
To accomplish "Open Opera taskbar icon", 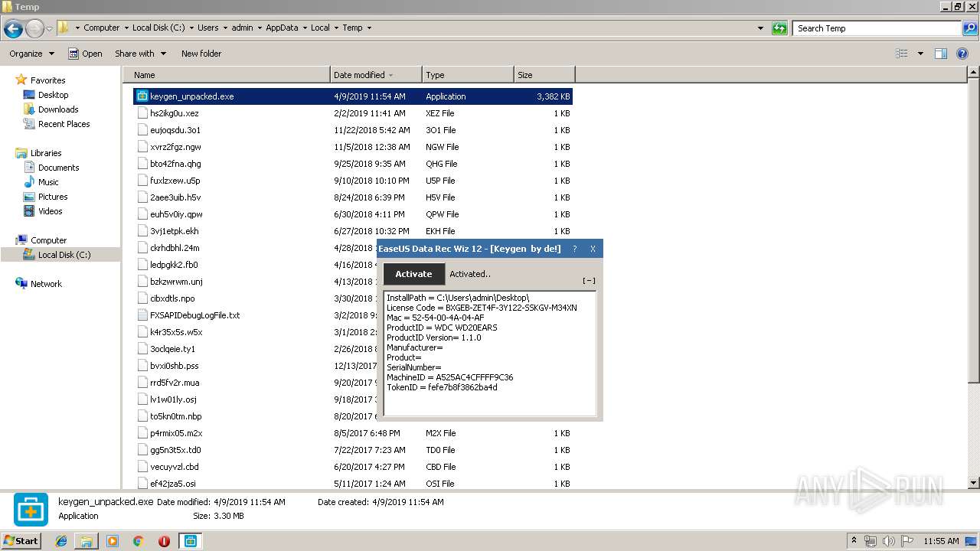I will point(164,541).
